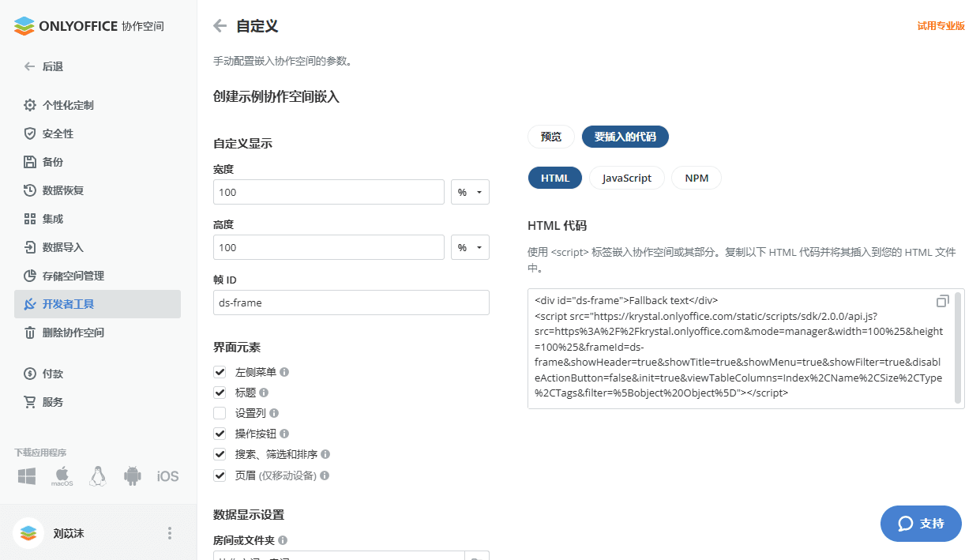980x560 pixels.
Task: Uncheck the 标题 checkbox
Action: coord(220,393)
